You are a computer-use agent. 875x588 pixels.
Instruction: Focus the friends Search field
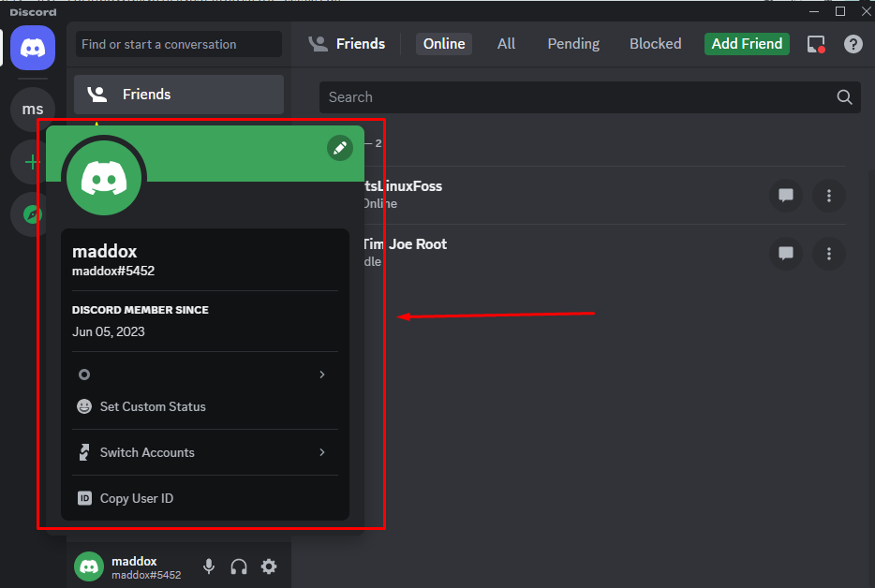[590, 97]
